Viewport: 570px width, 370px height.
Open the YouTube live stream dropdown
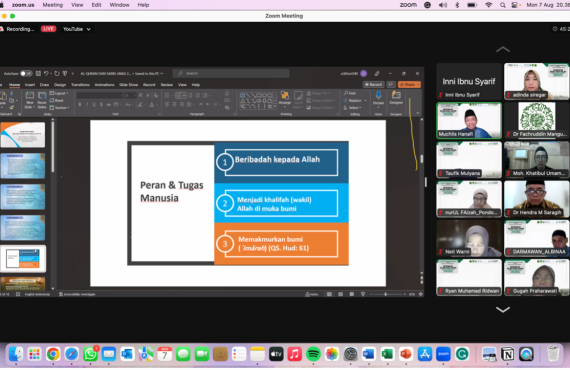pyautogui.click(x=77, y=29)
